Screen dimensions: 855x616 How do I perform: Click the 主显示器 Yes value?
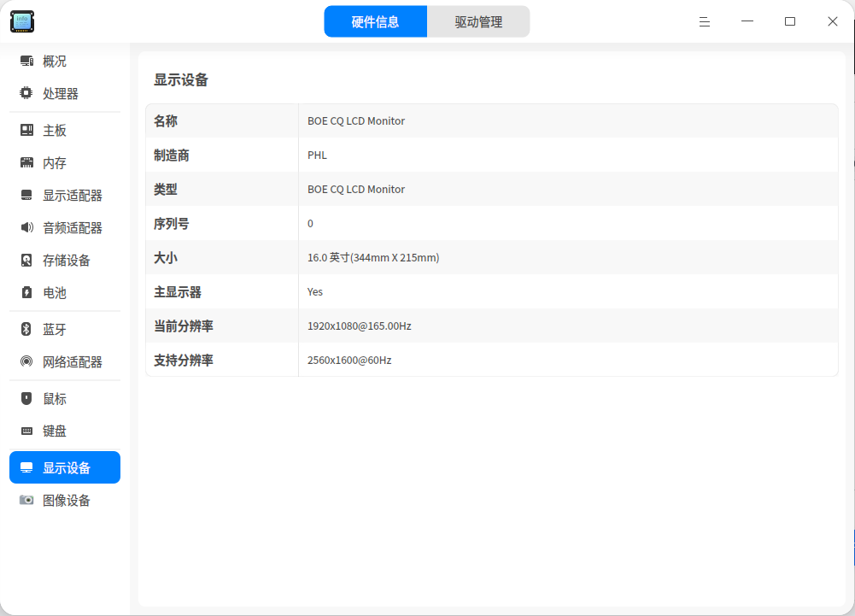tap(315, 292)
